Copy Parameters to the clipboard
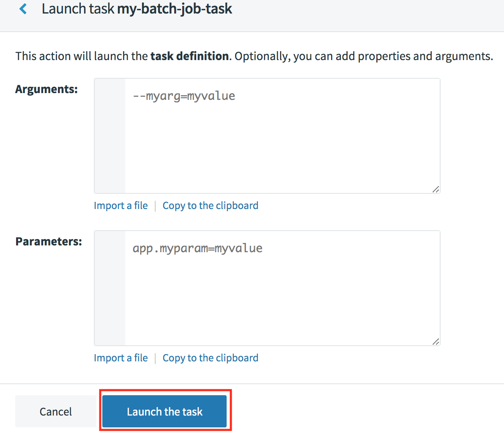 point(210,358)
